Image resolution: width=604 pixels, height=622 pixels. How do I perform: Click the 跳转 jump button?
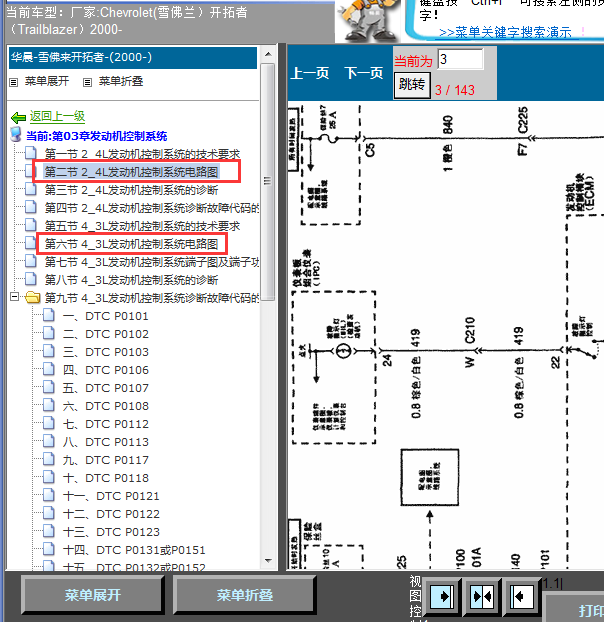point(412,84)
